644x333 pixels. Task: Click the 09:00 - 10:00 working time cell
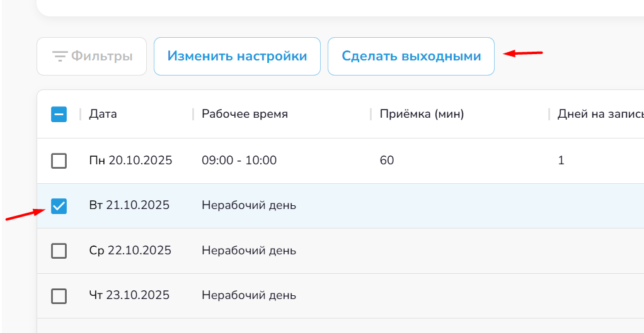[x=239, y=161]
